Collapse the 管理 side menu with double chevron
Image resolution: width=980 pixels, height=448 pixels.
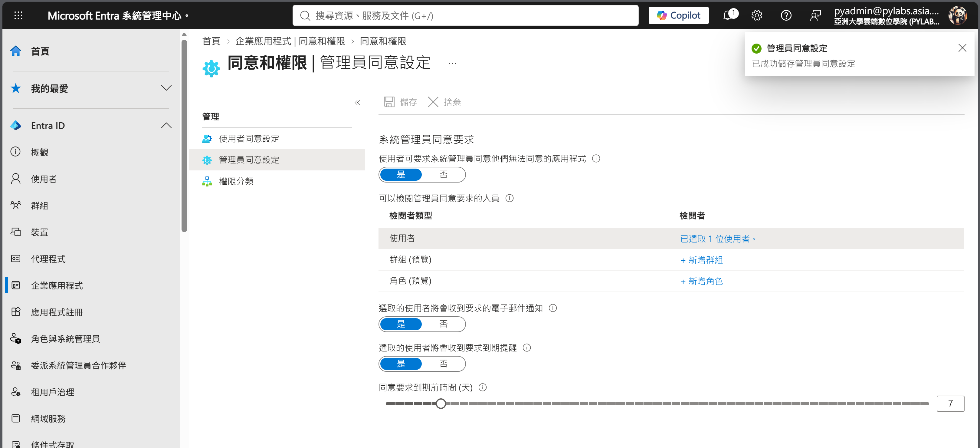tap(357, 102)
